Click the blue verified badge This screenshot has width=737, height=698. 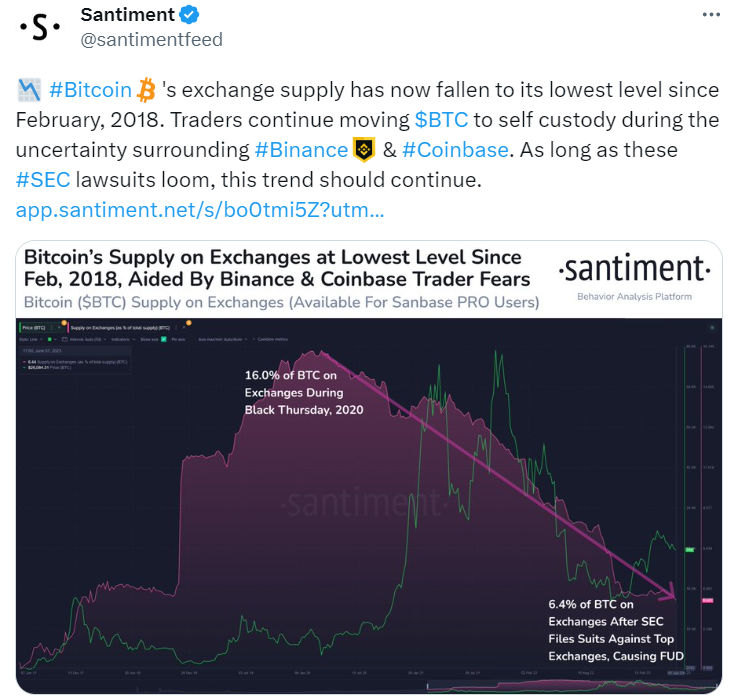[x=189, y=15]
